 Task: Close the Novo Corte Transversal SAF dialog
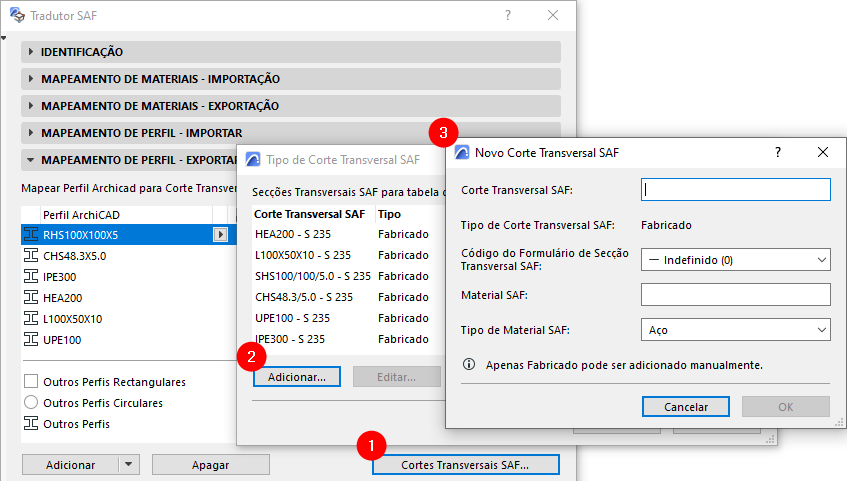pos(823,152)
